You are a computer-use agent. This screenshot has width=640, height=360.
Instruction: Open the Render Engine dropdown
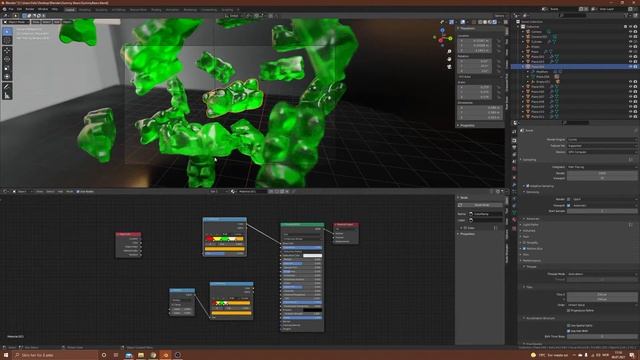click(602, 140)
